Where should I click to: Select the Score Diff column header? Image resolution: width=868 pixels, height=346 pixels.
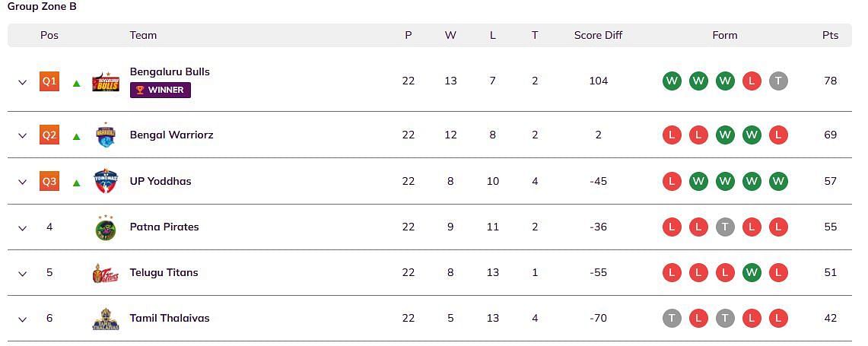click(598, 35)
